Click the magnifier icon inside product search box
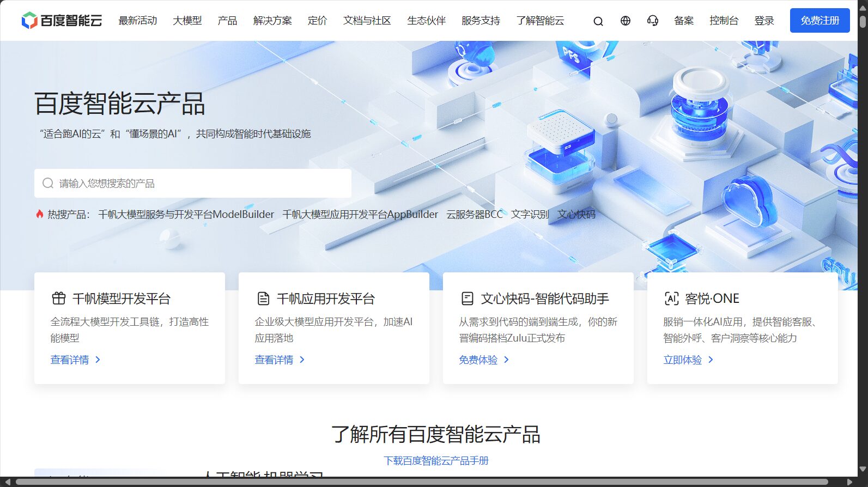The height and width of the screenshot is (487, 868). pyautogui.click(x=48, y=183)
